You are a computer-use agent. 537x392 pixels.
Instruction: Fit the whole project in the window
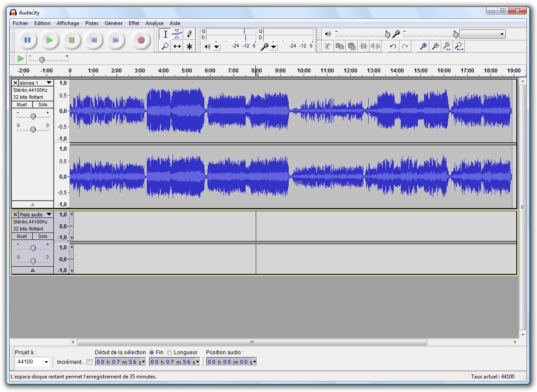pos(459,46)
